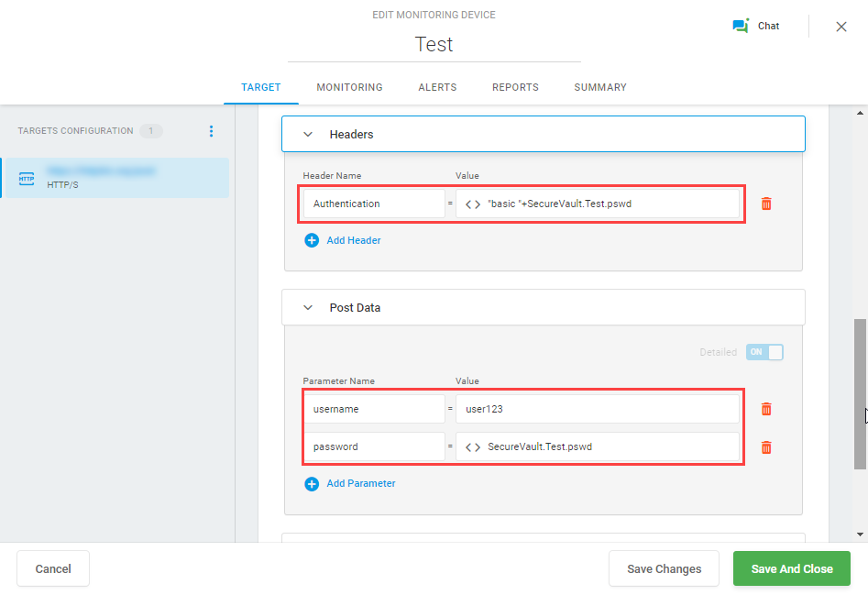Click trash icon next to password parameter

click(766, 447)
